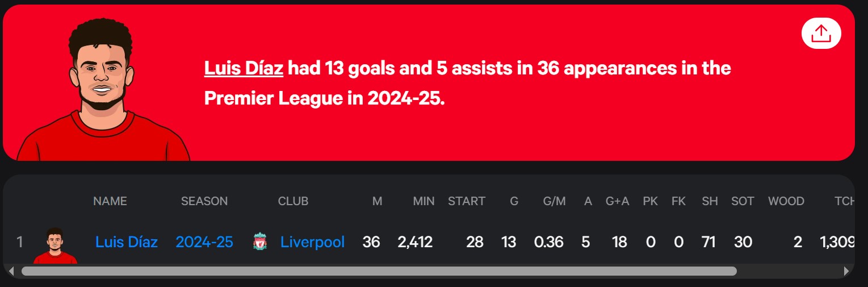The height and width of the screenshot is (287, 868).
Task: Sort the table by the MIN column
Action: (x=423, y=201)
